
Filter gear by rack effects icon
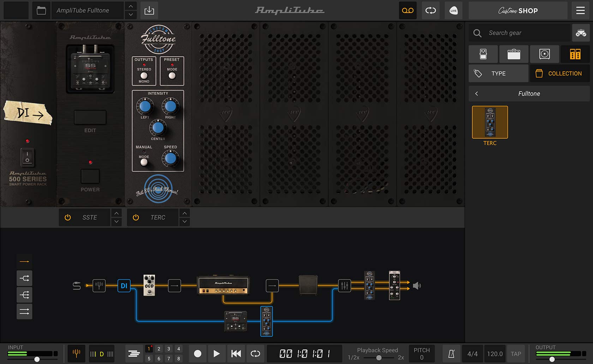coord(575,54)
